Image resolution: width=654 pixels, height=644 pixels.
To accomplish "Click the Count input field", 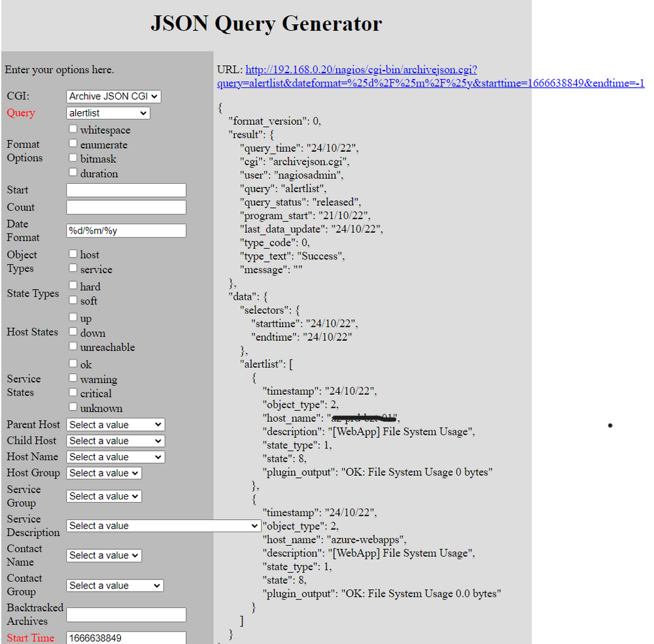I will coord(126,208).
